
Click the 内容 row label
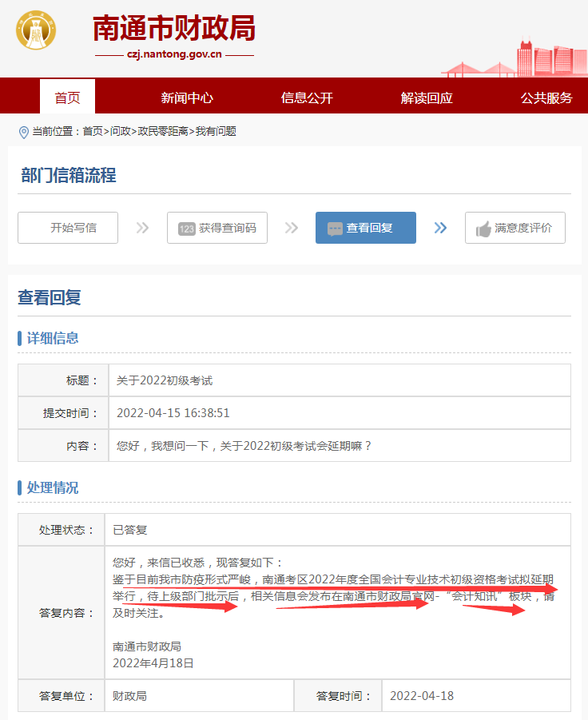[x=82, y=446]
